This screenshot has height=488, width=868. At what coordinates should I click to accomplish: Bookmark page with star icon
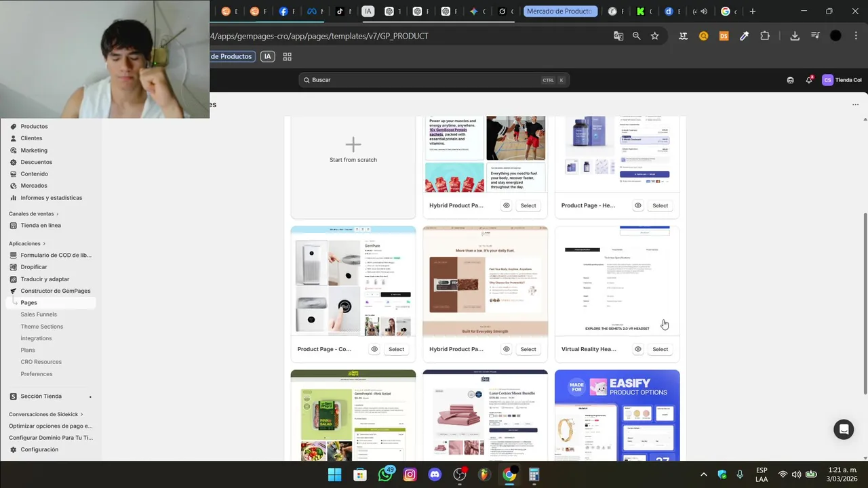click(654, 36)
